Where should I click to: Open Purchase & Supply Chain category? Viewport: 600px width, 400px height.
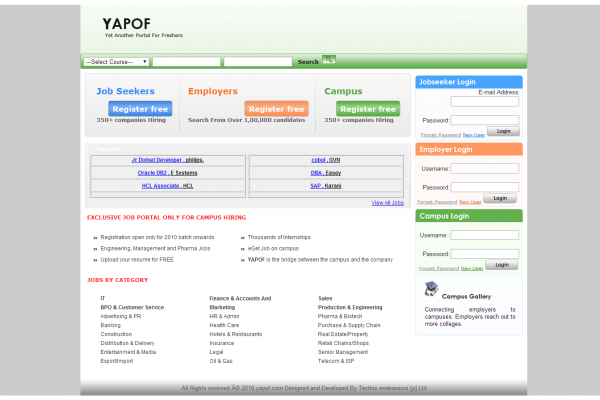[349, 325]
